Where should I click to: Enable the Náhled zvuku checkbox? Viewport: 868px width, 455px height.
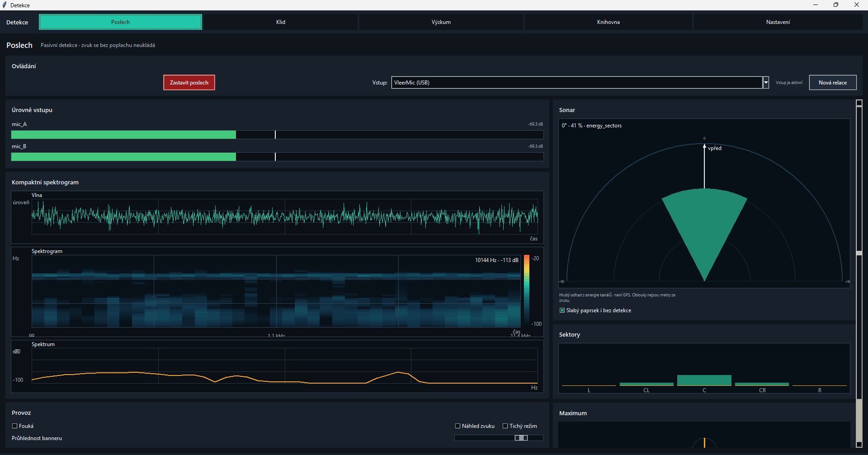(x=458, y=426)
